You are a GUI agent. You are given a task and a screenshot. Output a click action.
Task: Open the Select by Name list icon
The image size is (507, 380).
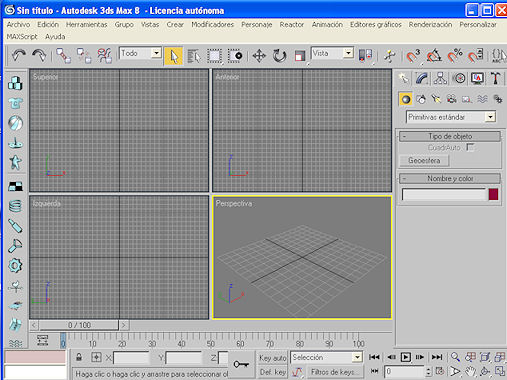click(x=194, y=56)
